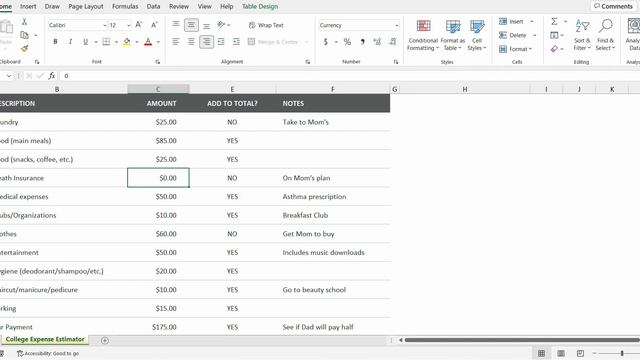Open the Review tab
Viewport: 640px width, 360px height.
(x=179, y=7)
